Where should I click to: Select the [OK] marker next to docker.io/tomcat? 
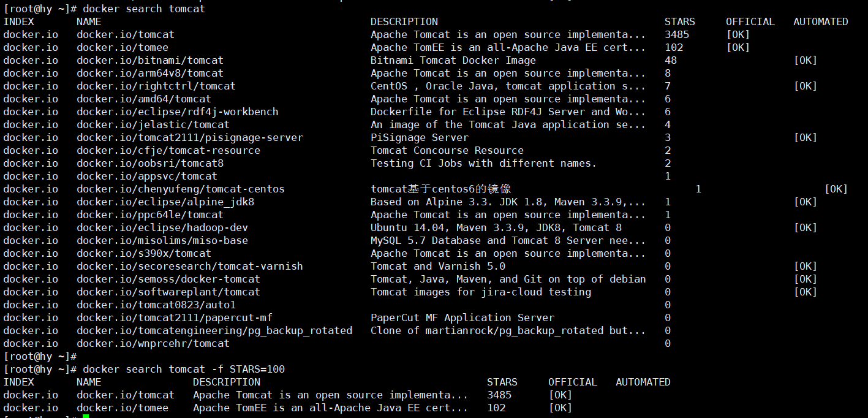tap(738, 34)
